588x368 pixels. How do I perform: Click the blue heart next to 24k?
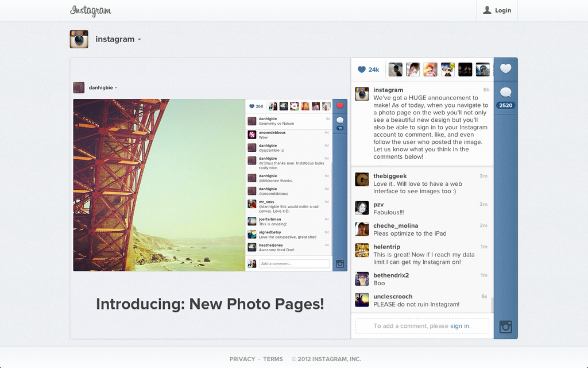362,70
